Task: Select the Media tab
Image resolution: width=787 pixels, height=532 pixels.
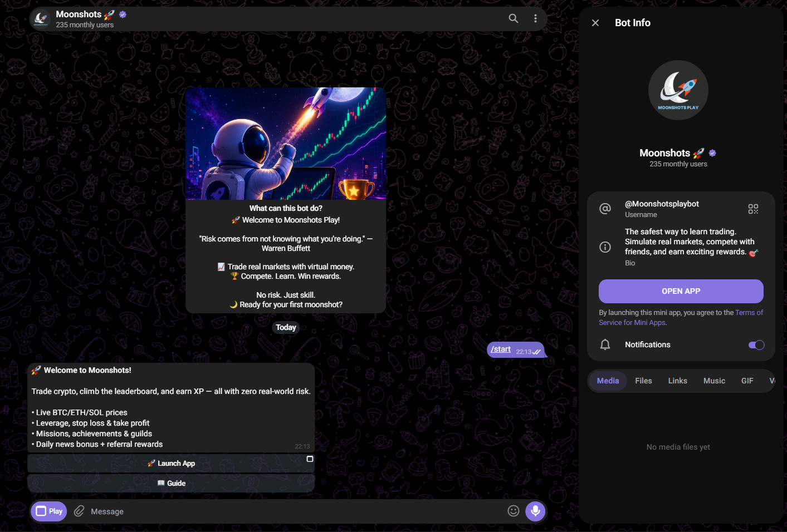Action: point(608,381)
